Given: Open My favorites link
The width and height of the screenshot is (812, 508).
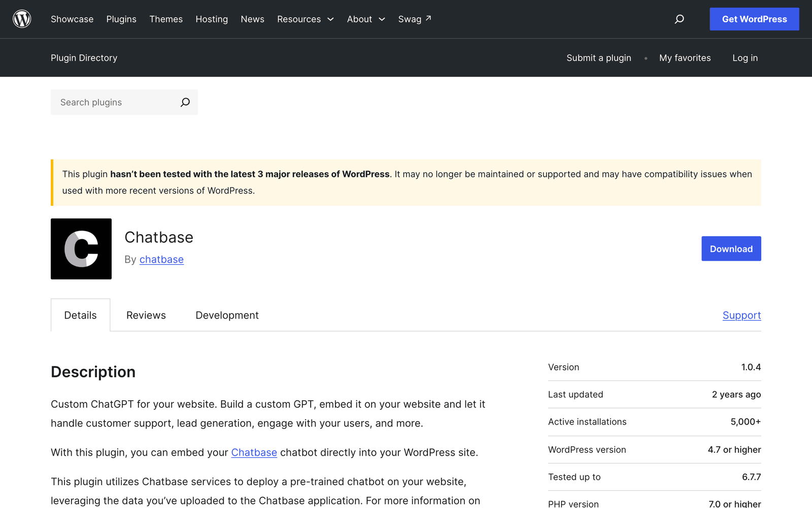Looking at the screenshot, I should [x=685, y=58].
